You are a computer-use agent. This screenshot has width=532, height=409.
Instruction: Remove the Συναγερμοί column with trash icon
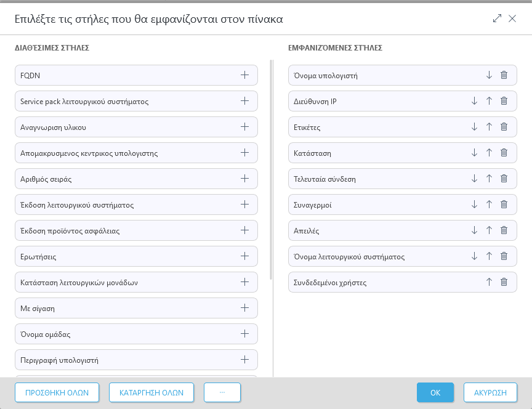click(x=504, y=204)
